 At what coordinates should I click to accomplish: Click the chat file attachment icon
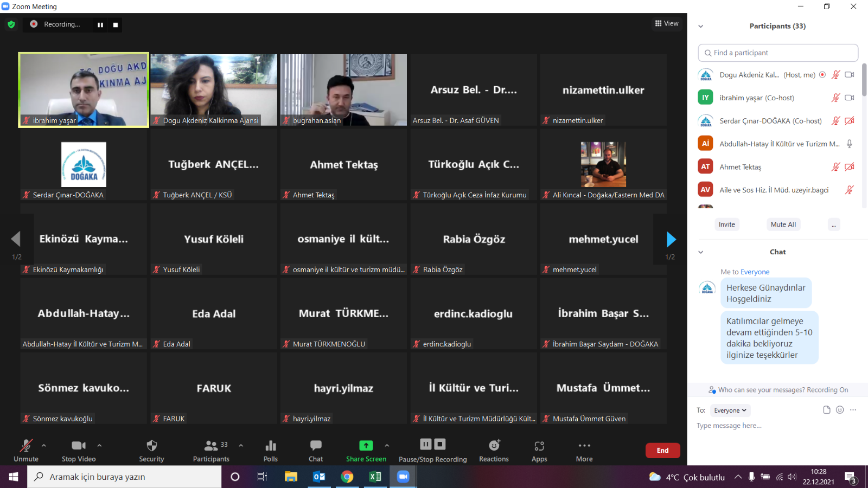(827, 410)
